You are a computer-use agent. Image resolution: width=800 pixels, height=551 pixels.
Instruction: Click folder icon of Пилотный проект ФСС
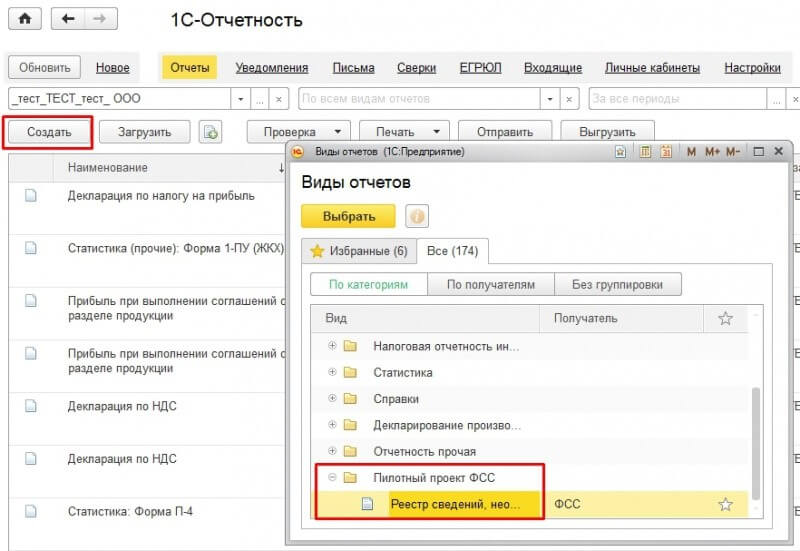[350, 478]
